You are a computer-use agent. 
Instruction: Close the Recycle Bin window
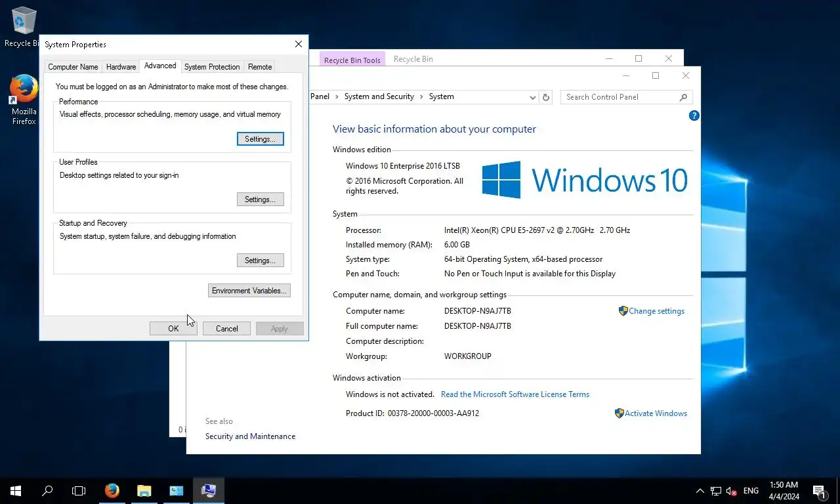(x=668, y=58)
